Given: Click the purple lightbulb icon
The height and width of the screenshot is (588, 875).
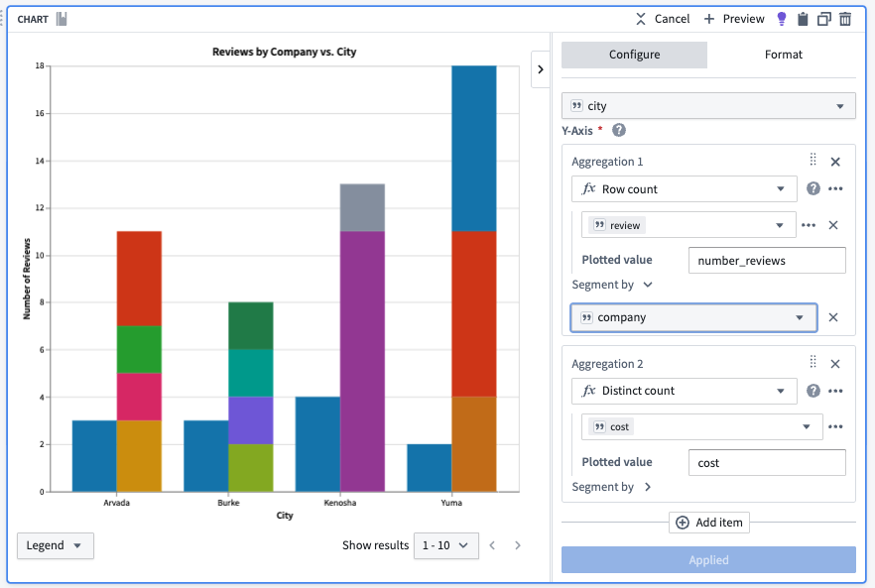Looking at the screenshot, I should [x=782, y=19].
